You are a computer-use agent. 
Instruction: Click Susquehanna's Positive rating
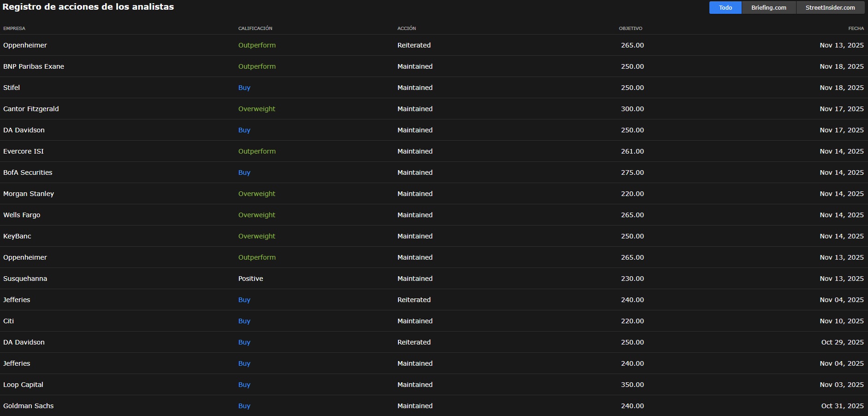click(x=250, y=279)
